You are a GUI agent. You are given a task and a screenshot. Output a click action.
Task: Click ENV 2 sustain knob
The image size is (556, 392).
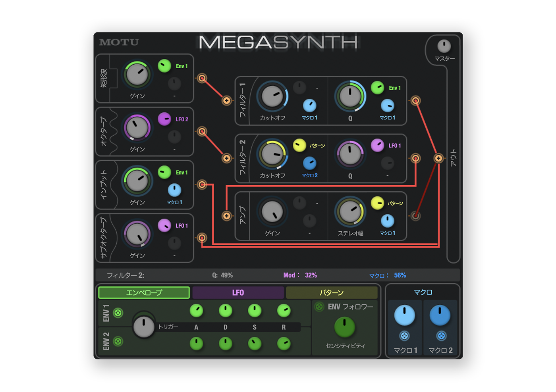[x=255, y=344]
